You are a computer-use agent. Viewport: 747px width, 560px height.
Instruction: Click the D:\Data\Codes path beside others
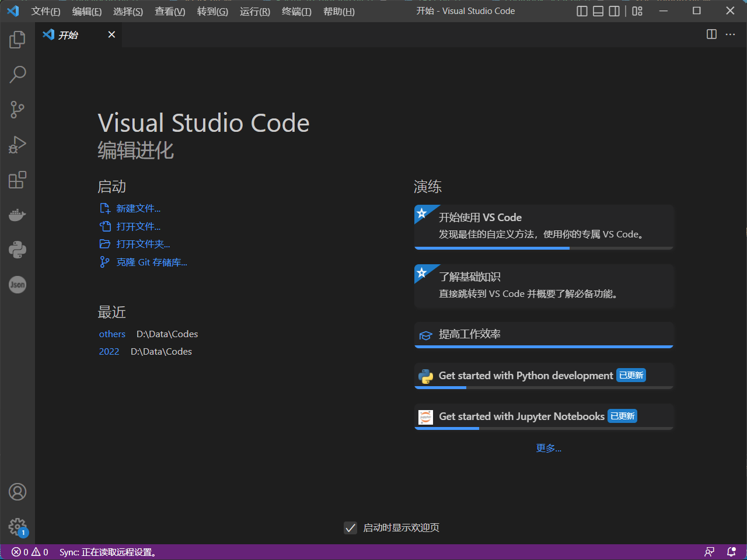167,334
